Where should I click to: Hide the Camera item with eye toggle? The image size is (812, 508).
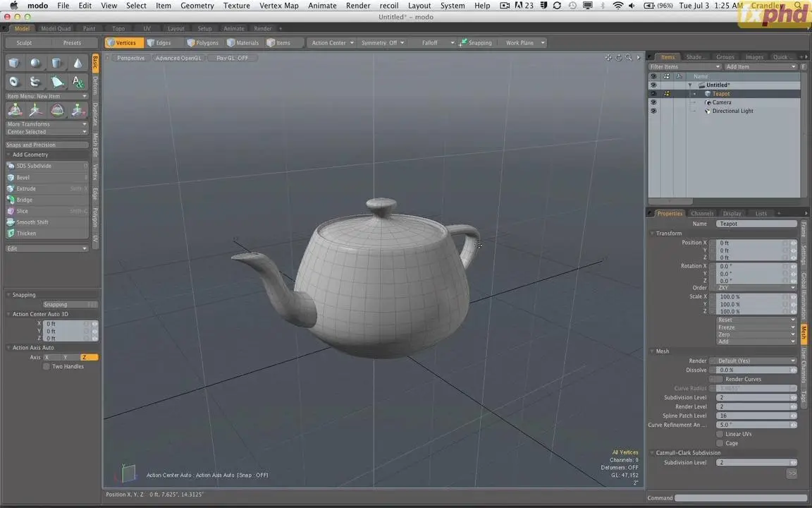653,102
